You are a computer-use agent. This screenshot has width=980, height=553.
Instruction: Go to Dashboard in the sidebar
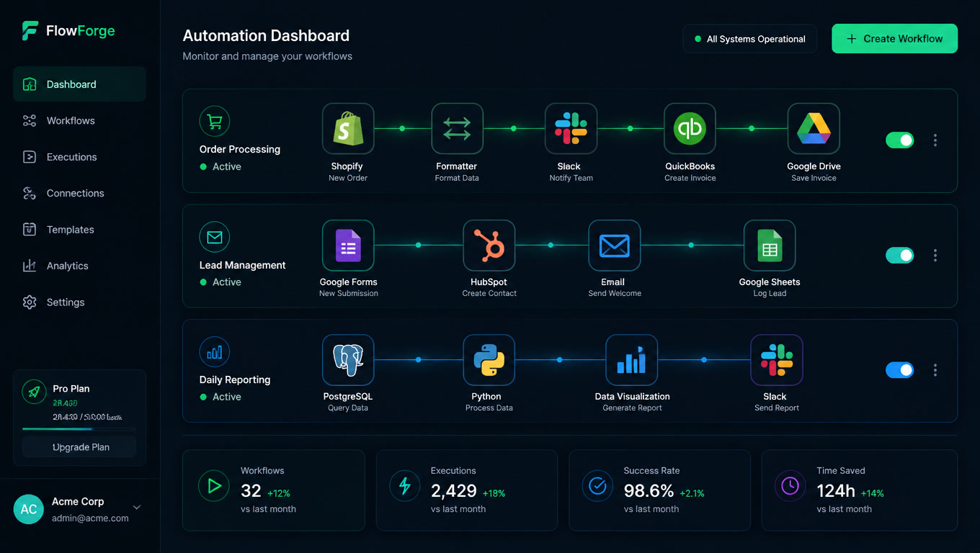(79, 84)
